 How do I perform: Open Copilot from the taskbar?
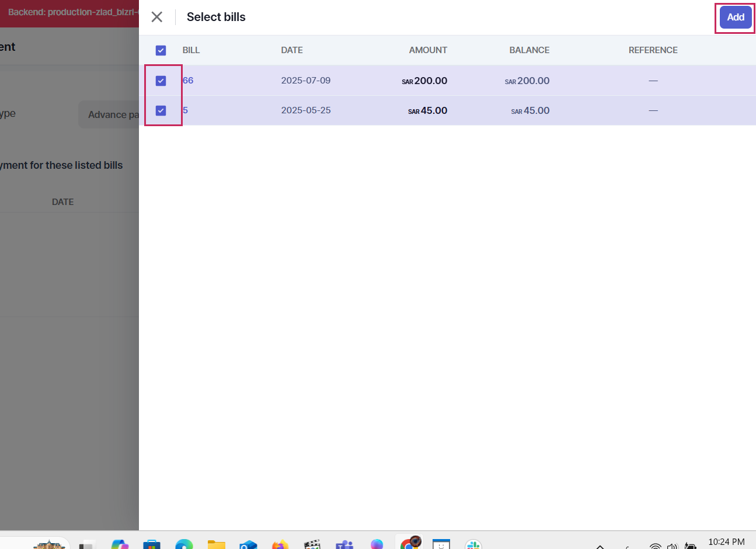120,545
